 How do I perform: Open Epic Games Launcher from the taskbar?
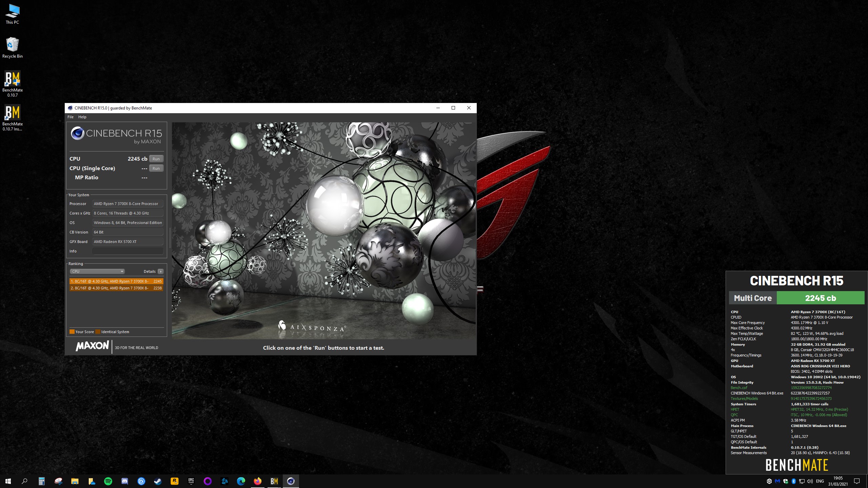coord(191,481)
